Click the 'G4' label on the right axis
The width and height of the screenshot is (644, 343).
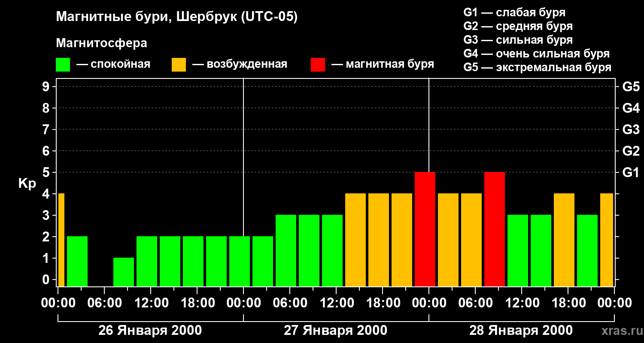click(x=631, y=108)
